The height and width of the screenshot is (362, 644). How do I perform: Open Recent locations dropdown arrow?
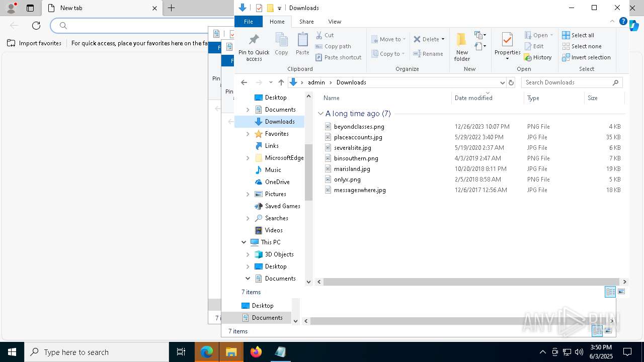pyautogui.click(x=271, y=82)
